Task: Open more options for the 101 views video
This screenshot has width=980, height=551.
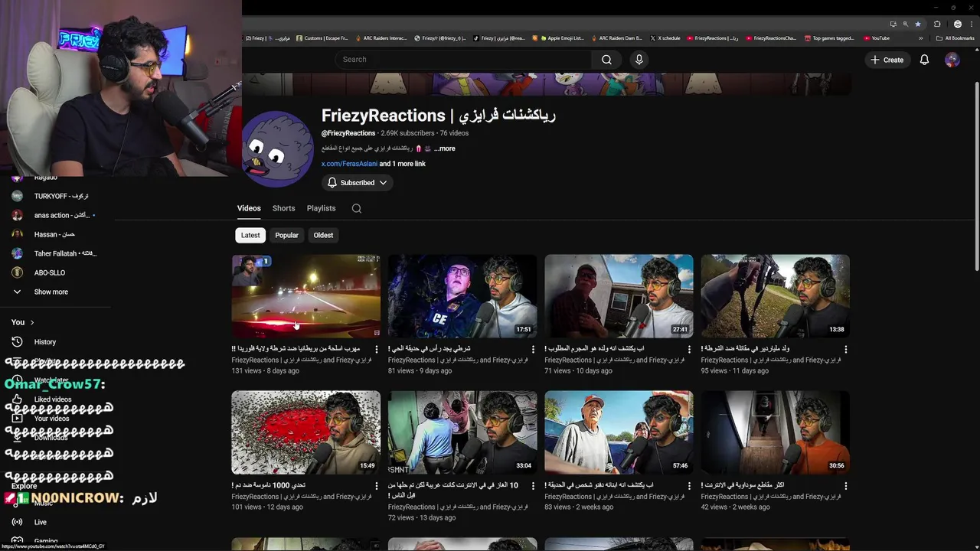Action: tap(377, 486)
